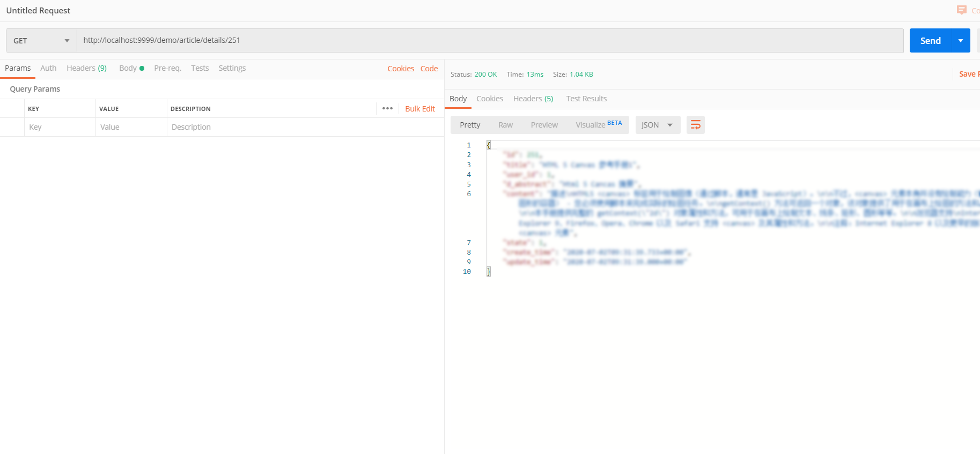Click line number 6 in response gutter

pyautogui.click(x=469, y=194)
